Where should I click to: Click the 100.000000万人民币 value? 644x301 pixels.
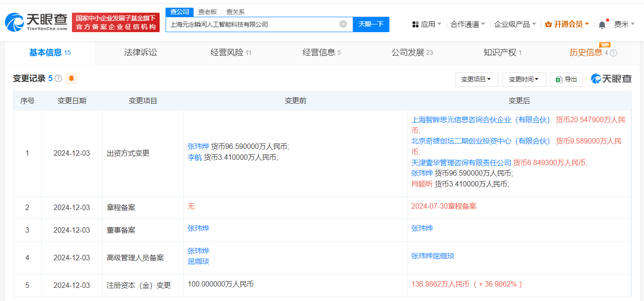point(221,284)
